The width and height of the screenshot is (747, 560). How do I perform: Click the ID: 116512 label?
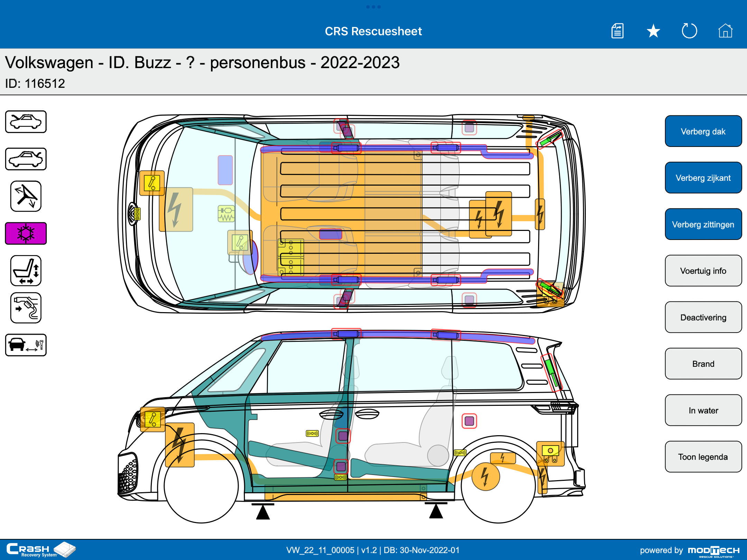(x=35, y=83)
